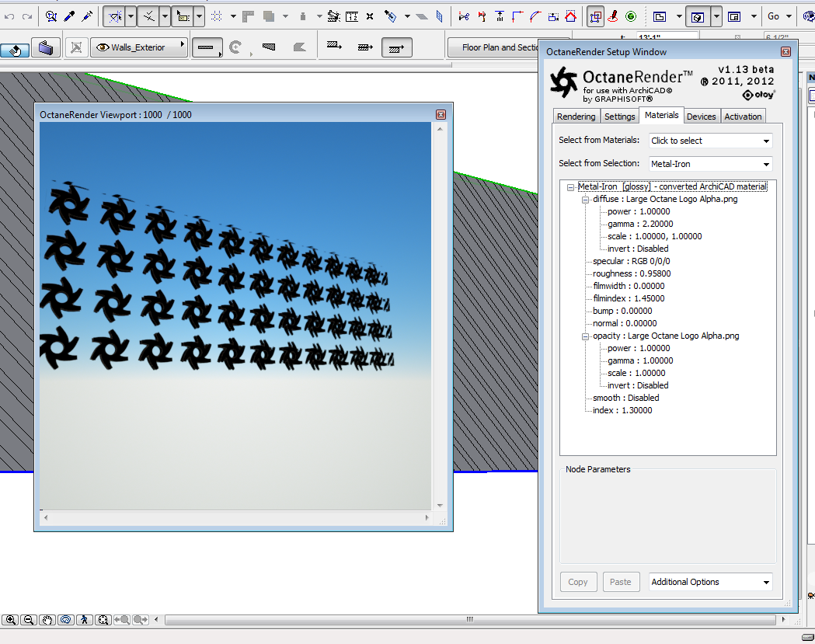This screenshot has height=644, width=815.
Task: Toggle the Guide Lines button
Action: [x=115, y=16]
